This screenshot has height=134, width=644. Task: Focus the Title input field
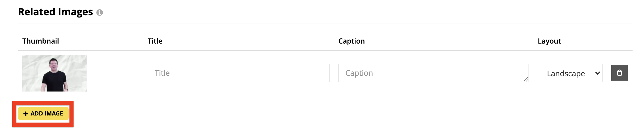238,73
